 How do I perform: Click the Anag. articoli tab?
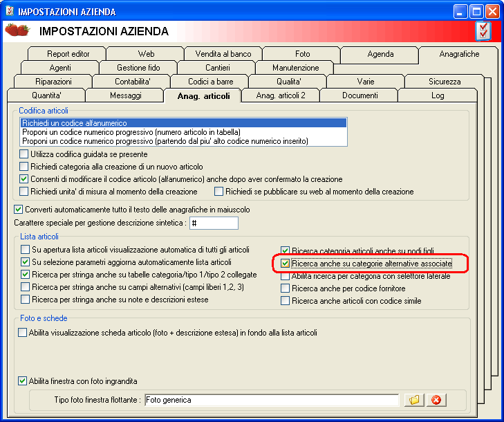point(203,96)
